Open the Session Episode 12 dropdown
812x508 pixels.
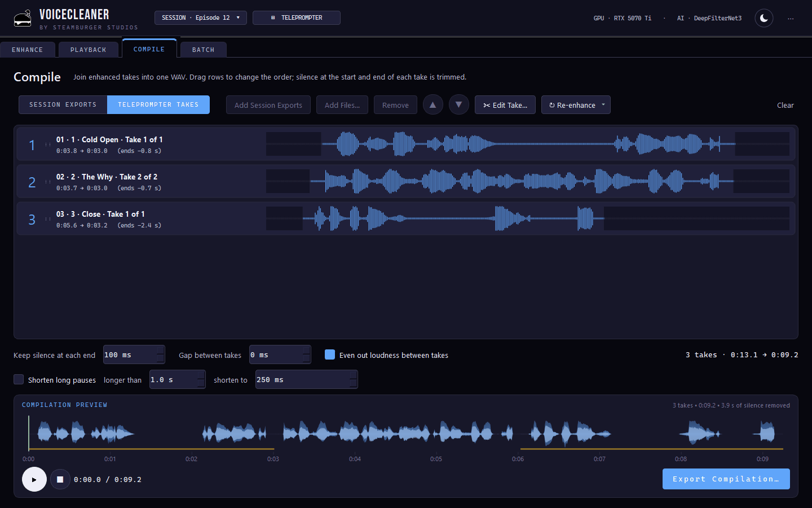point(201,17)
